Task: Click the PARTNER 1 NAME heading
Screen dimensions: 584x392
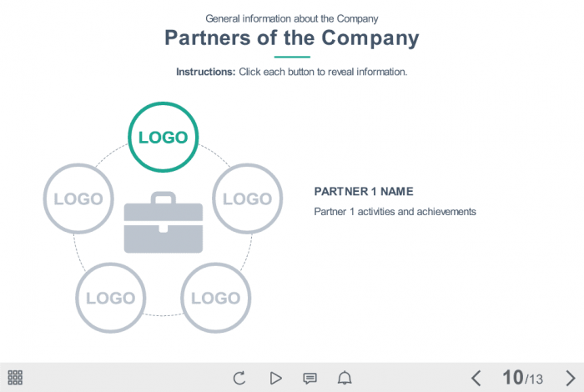Action: pos(364,191)
